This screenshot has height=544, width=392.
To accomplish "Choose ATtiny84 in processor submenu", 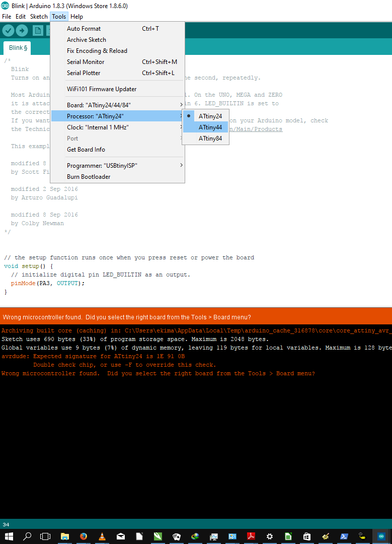I will (206, 139).
